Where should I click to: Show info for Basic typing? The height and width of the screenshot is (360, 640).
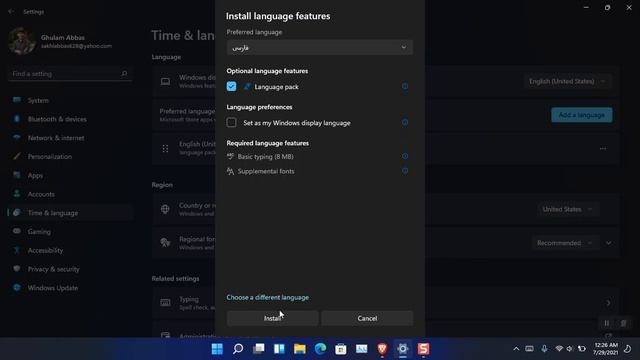(405, 156)
